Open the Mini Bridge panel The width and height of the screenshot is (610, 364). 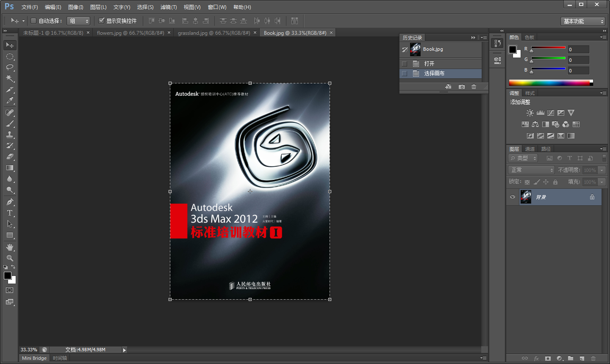point(34,358)
